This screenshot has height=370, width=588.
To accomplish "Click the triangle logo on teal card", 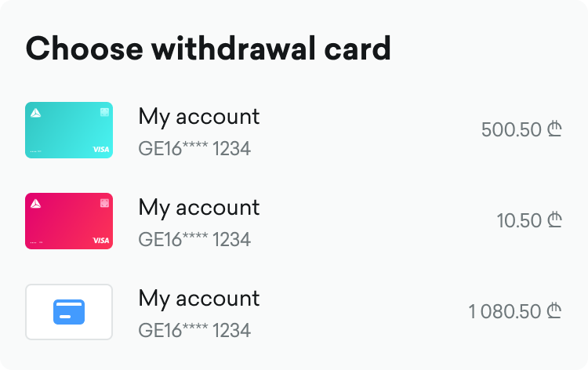I will tap(36, 113).
